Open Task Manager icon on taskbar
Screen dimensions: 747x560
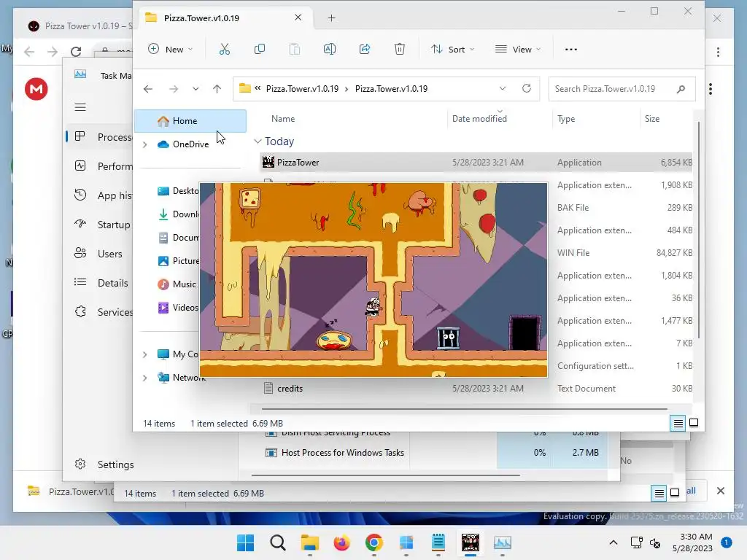coord(502,542)
